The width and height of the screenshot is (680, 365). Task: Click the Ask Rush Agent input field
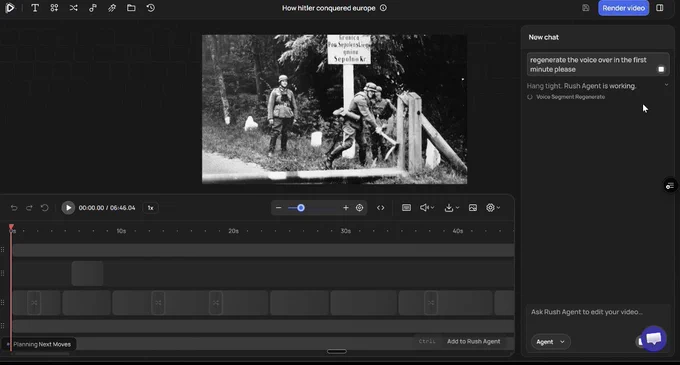pyautogui.click(x=598, y=312)
